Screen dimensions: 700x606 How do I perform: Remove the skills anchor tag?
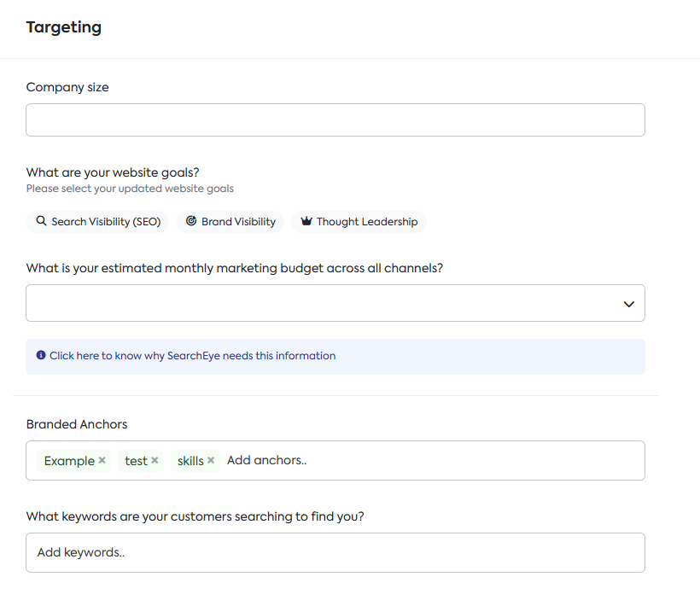click(x=211, y=460)
